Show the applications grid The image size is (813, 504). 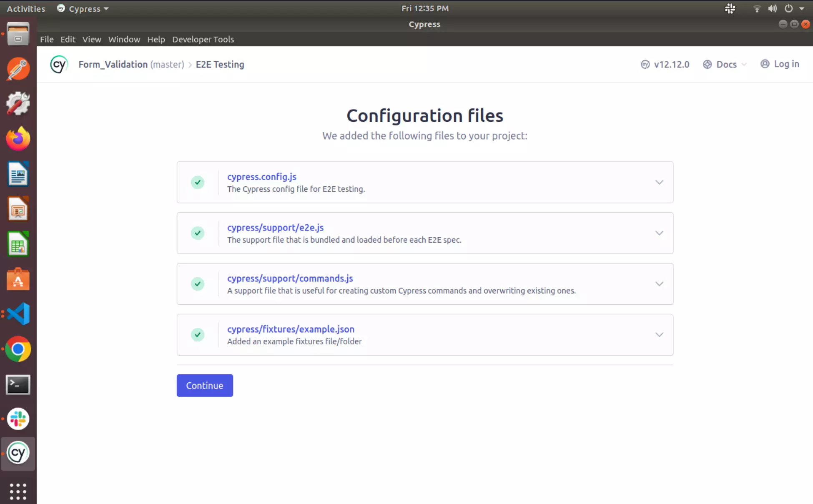18,491
